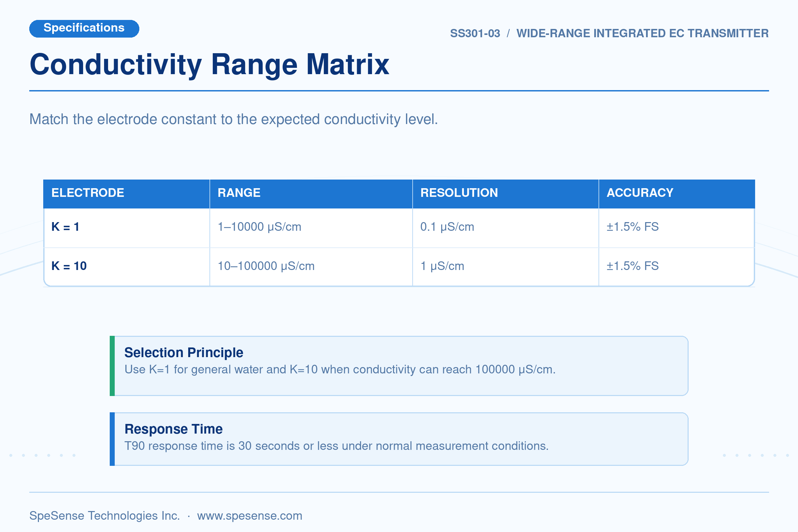Open the www.spesense.com link

(x=250, y=516)
